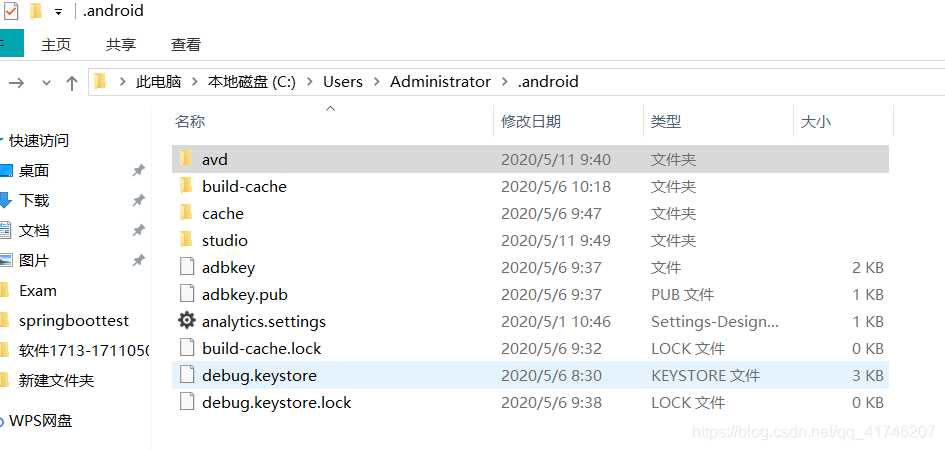
Task: Jump to 本地磁盘 (C:) in the address bar
Action: [x=251, y=82]
